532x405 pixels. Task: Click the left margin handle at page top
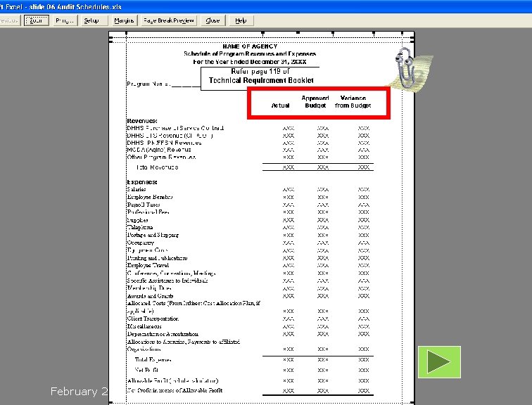[x=126, y=33]
